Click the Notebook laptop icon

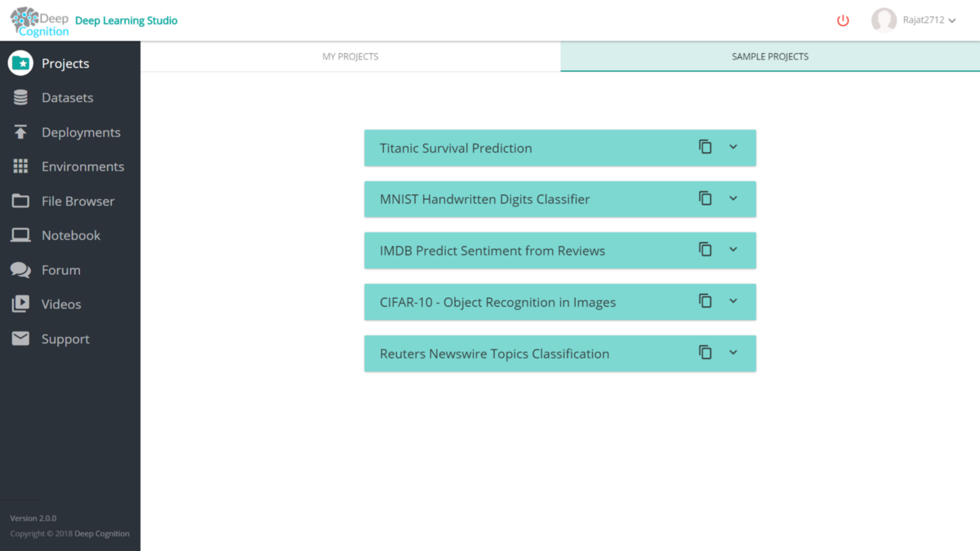[20, 235]
